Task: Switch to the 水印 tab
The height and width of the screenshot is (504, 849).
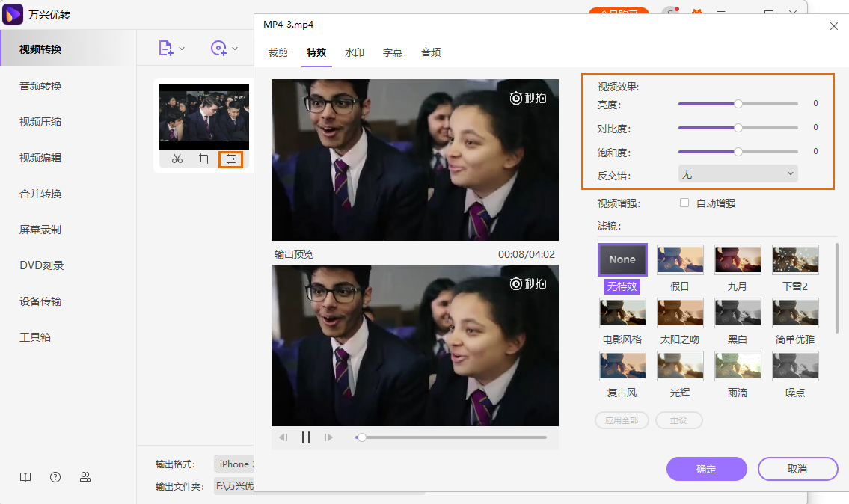Action: [x=355, y=52]
